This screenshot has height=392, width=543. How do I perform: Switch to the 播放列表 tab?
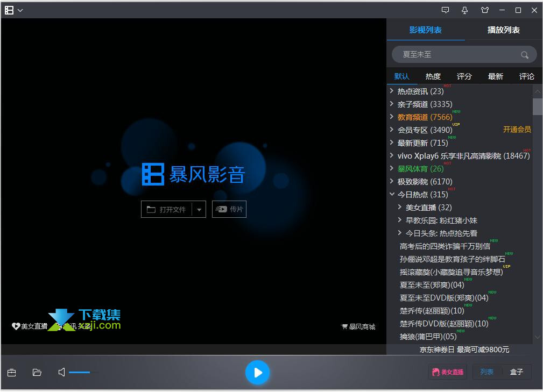pos(504,30)
